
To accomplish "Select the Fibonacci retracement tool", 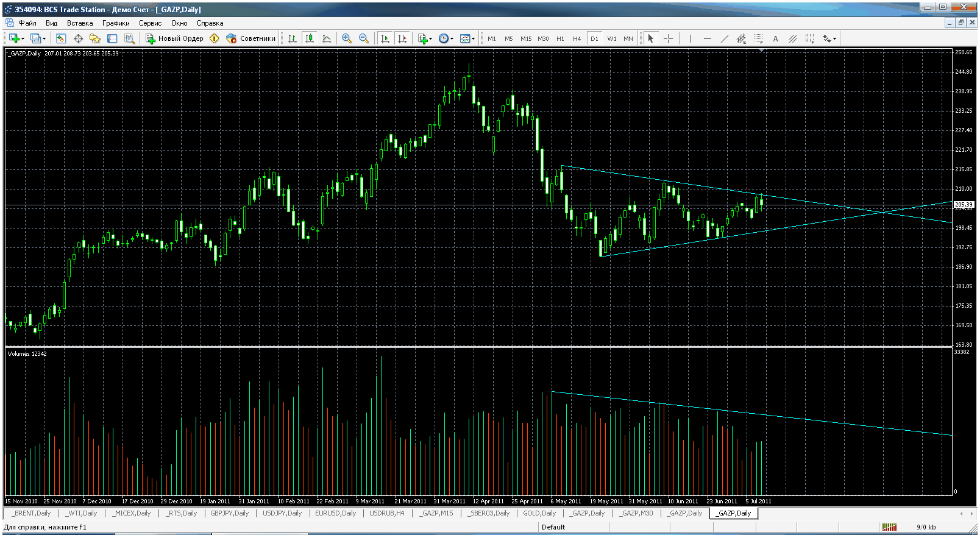I will pyautogui.click(x=758, y=38).
